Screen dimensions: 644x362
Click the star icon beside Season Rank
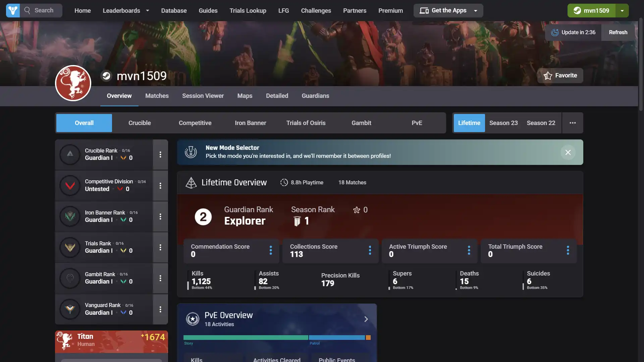pyautogui.click(x=357, y=210)
